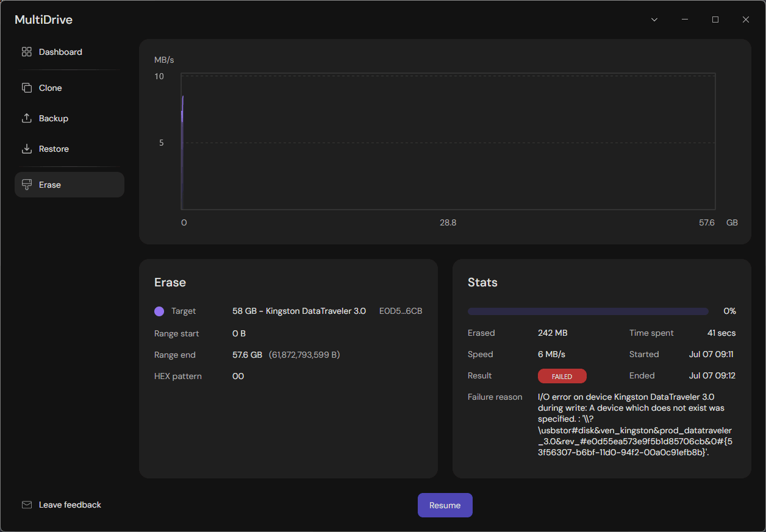Click the envelope icon beside Leave feedback
Image resolution: width=766 pixels, height=532 pixels.
point(26,505)
